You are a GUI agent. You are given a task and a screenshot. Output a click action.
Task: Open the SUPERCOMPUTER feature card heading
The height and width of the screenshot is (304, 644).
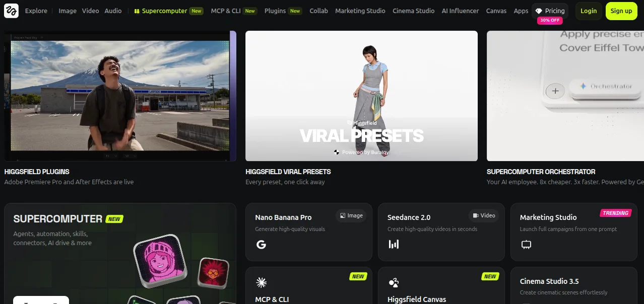58,219
